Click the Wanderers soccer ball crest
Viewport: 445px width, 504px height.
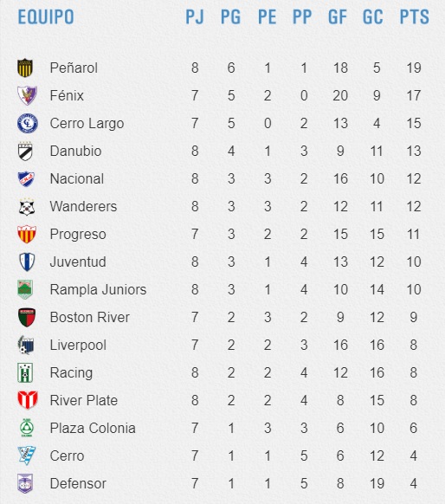27,207
